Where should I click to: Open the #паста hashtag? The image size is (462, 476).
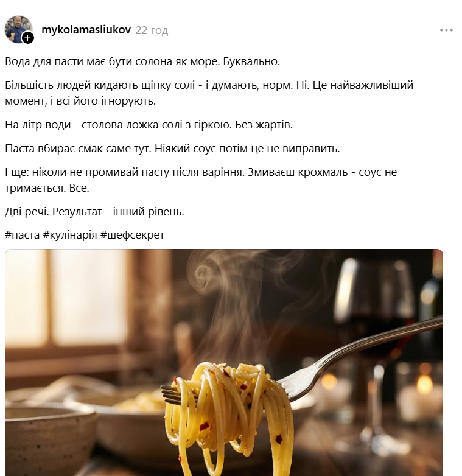22,235
